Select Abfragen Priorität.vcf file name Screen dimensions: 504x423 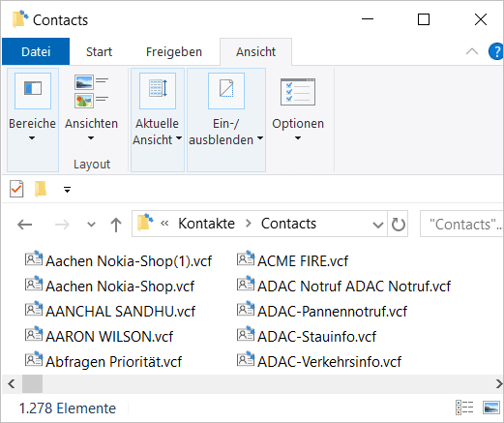click(x=113, y=362)
